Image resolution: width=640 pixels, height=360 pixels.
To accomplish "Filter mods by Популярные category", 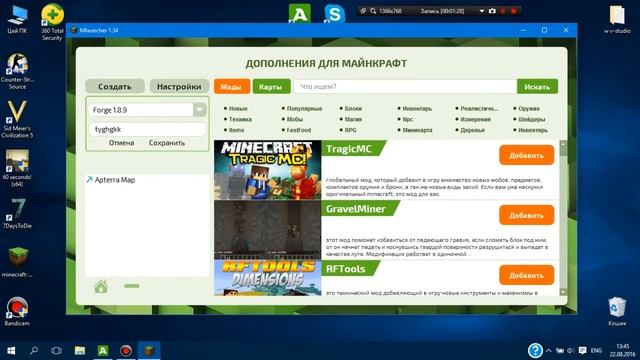I will 304,109.
